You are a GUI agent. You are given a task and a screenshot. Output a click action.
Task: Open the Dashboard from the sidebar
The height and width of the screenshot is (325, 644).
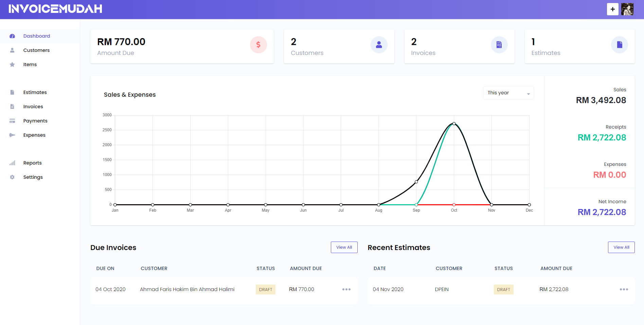(36, 36)
